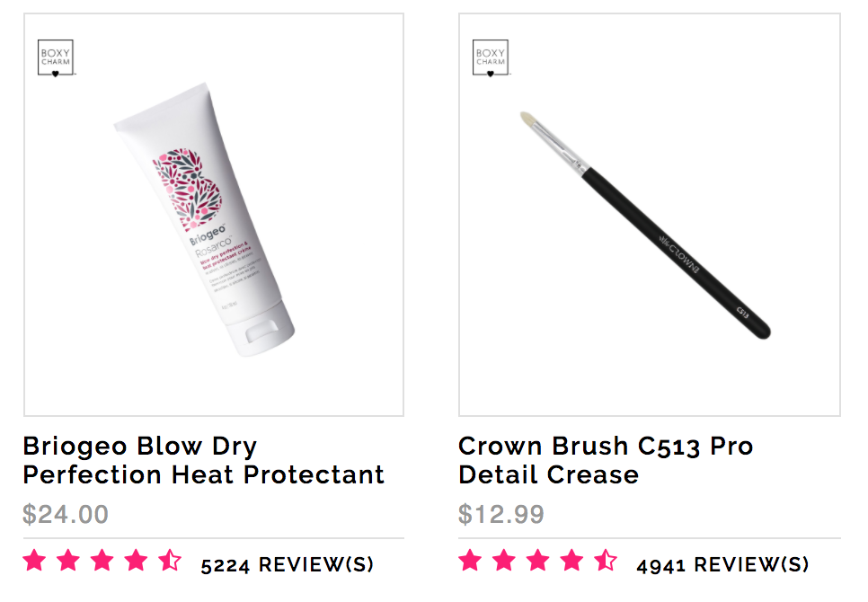Click the $24.00 price of Briogeo
Image resolution: width=868 pixels, height=602 pixels.
coord(66,514)
